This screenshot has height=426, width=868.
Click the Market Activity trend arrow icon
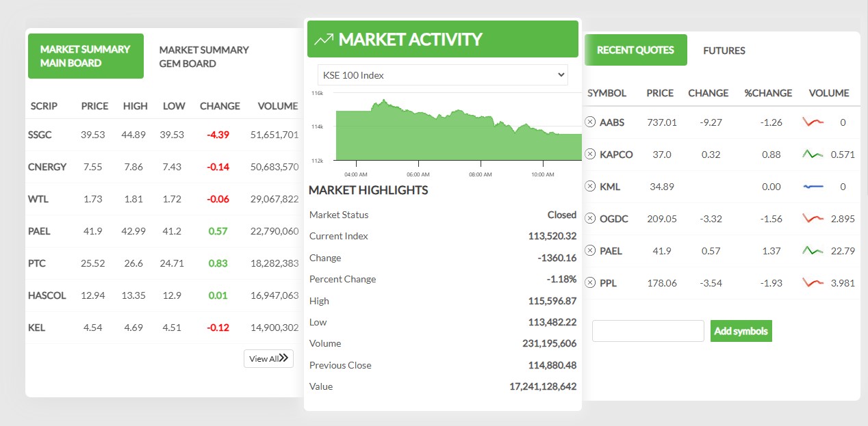pyautogui.click(x=323, y=40)
